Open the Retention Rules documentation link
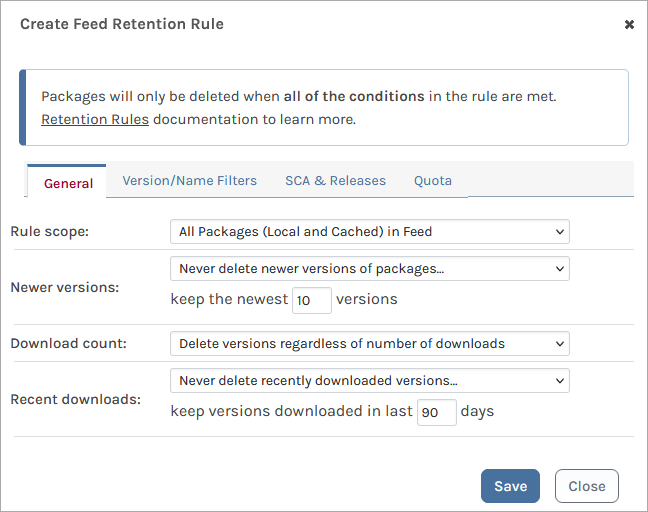This screenshot has width=648, height=512. coord(95,119)
